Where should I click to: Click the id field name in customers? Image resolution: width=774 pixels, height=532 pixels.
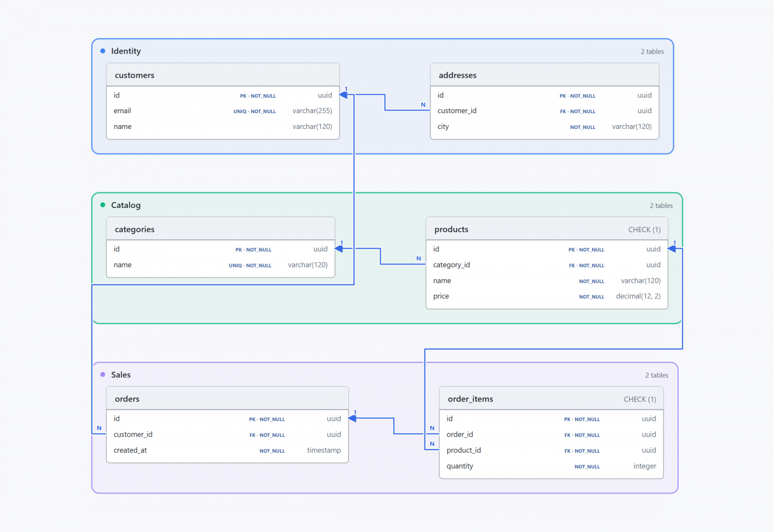(x=117, y=95)
